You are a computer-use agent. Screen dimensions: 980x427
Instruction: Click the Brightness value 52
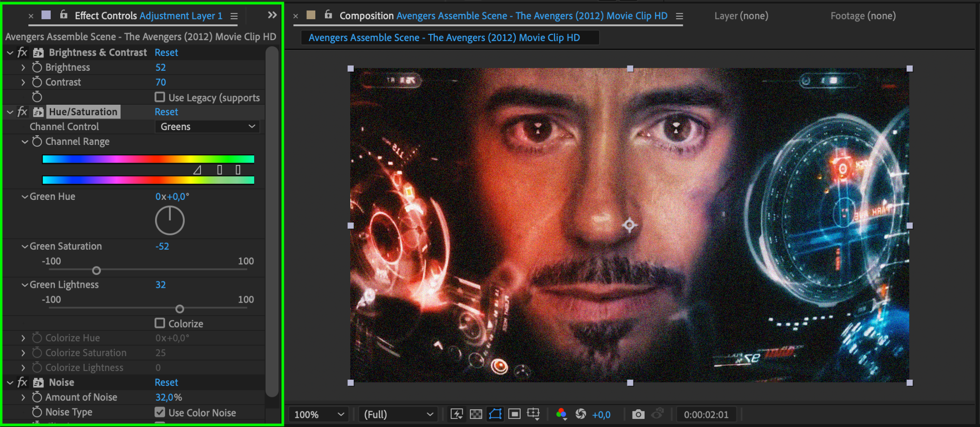pyautogui.click(x=160, y=67)
